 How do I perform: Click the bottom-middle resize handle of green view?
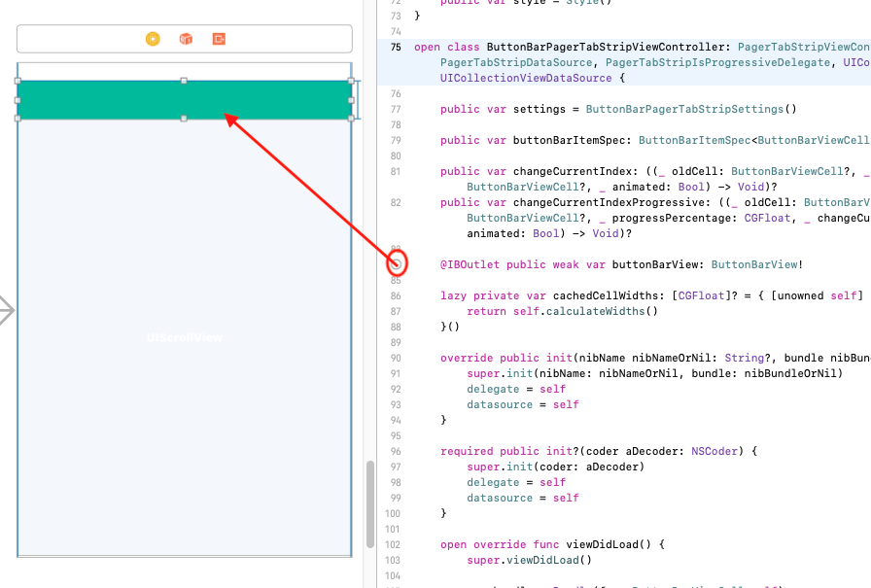pos(184,119)
